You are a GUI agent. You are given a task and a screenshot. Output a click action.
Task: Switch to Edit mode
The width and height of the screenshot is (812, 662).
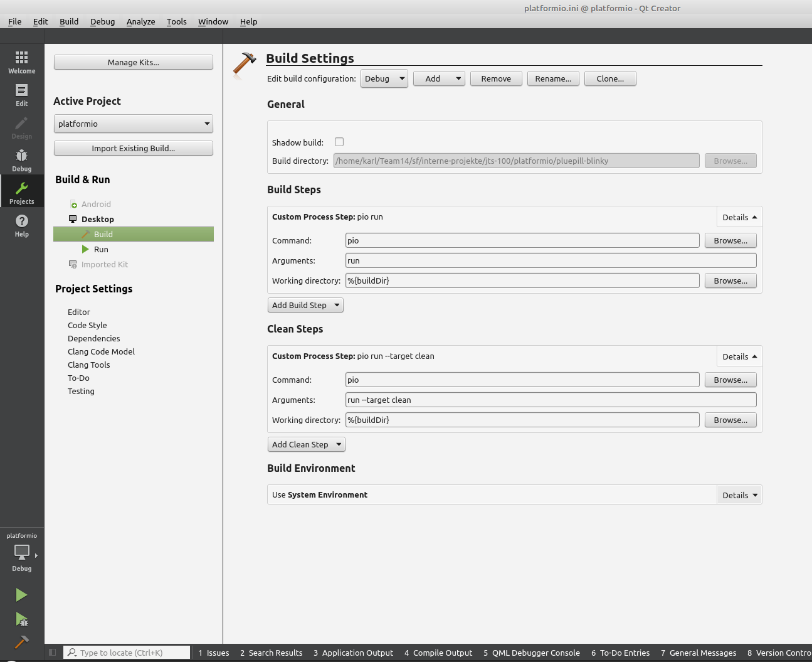21,95
